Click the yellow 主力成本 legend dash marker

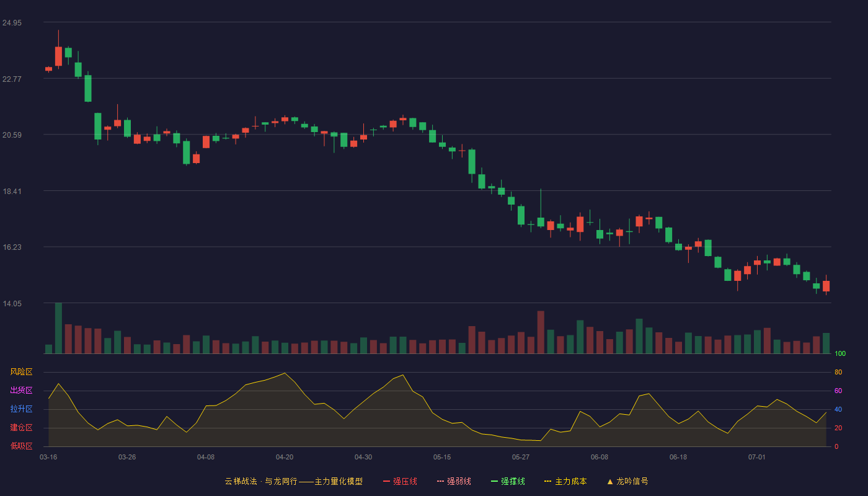click(548, 481)
